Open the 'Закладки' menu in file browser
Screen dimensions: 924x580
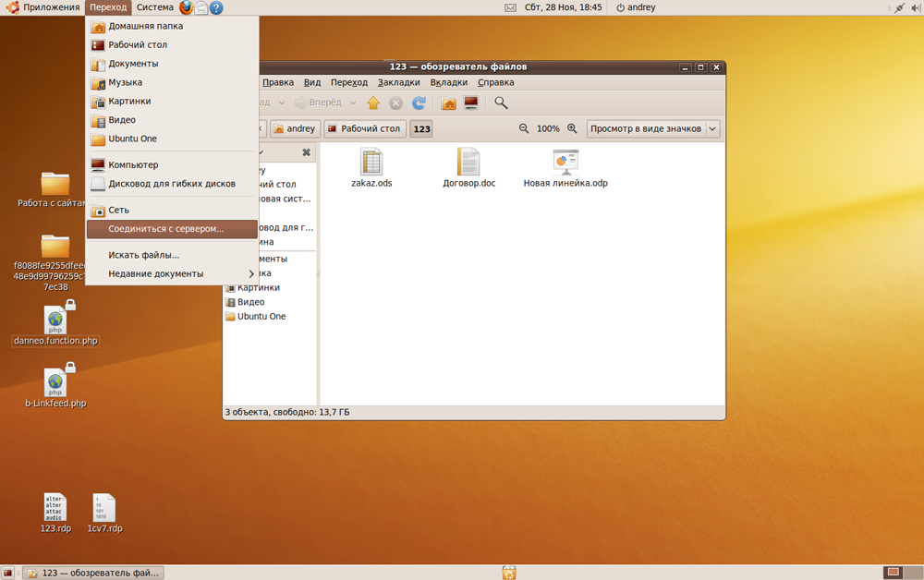[x=398, y=83]
